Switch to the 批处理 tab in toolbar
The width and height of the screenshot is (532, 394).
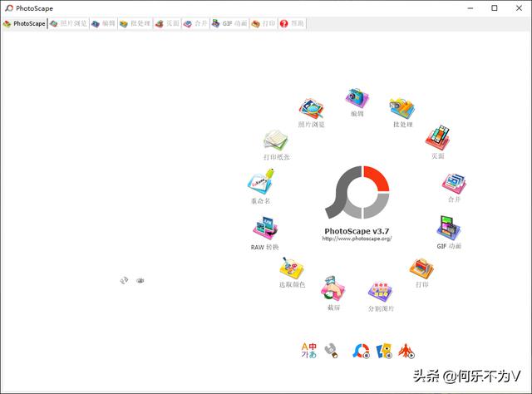point(135,23)
